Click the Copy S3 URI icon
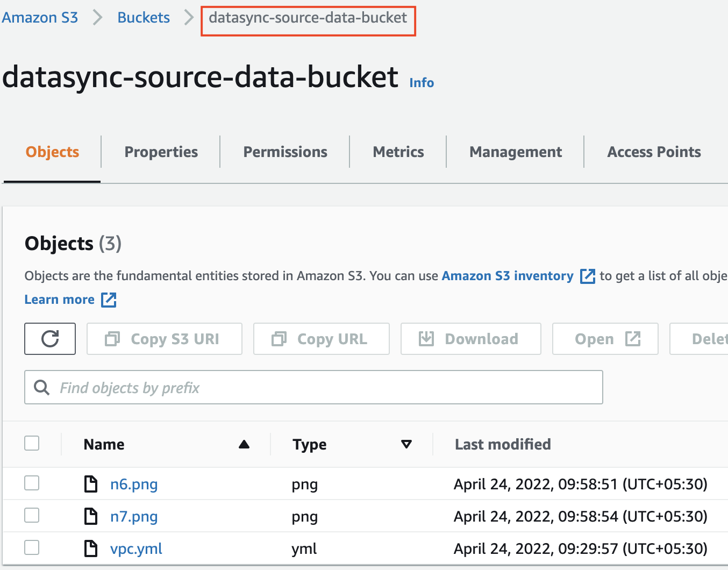 coord(112,339)
